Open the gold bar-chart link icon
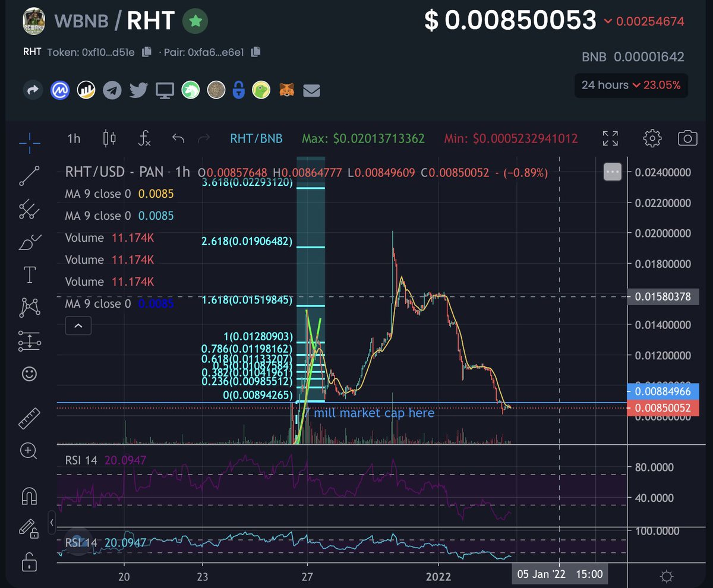 (87, 90)
